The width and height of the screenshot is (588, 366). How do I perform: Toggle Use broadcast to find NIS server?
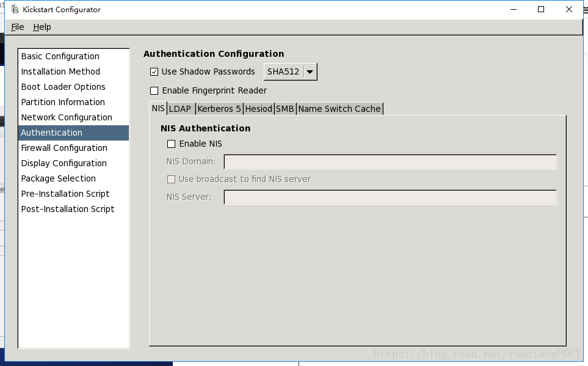pyautogui.click(x=171, y=180)
